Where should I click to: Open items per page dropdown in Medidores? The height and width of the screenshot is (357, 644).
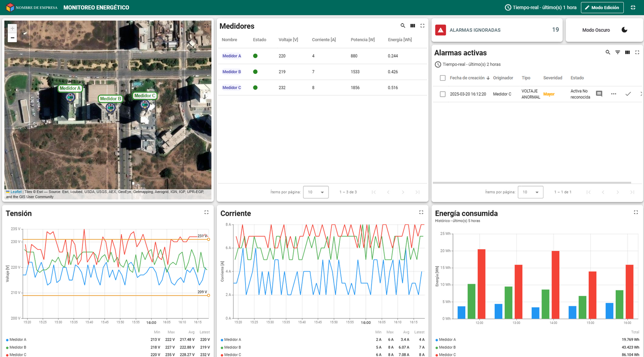pos(316,192)
